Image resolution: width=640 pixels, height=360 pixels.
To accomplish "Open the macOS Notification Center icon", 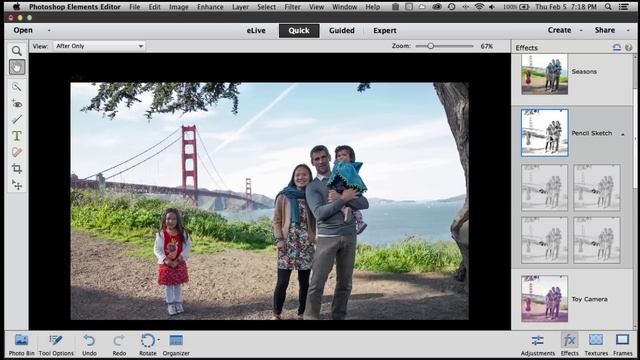I will click(x=624, y=7).
